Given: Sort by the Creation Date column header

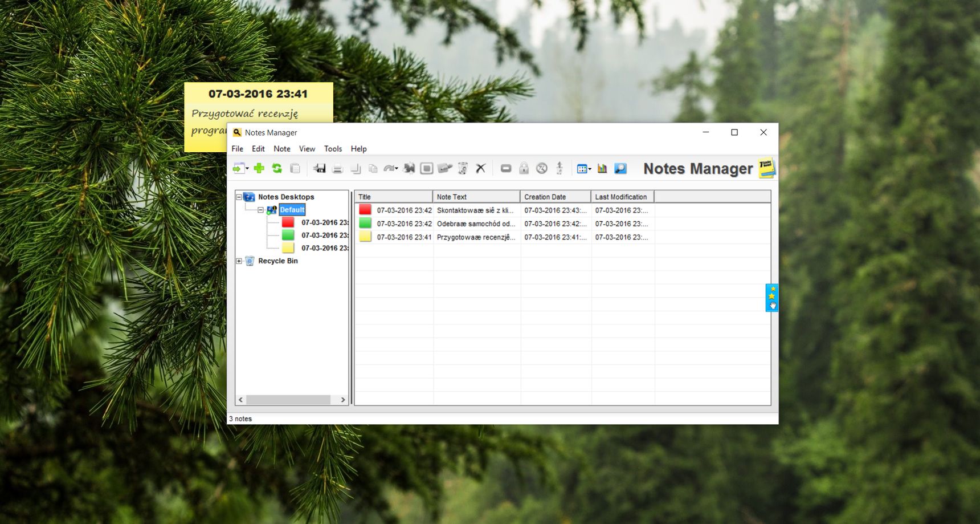Looking at the screenshot, I should [556, 197].
